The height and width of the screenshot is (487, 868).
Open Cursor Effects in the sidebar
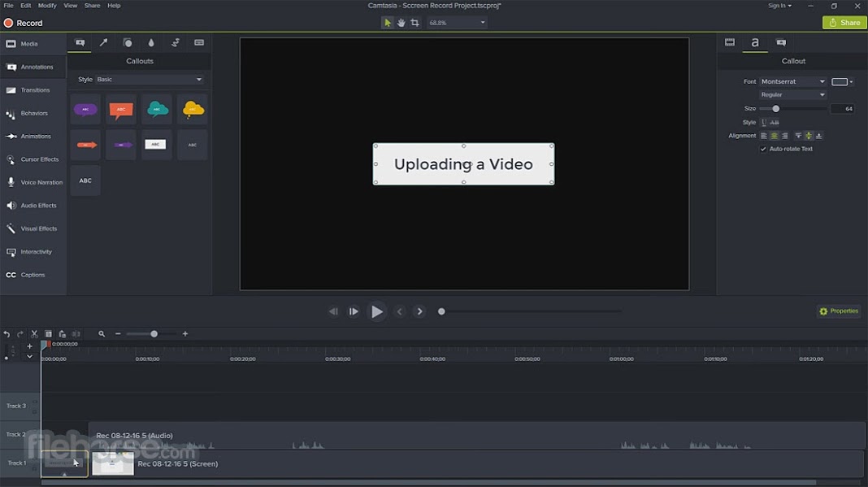pyautogui.click(x=32, y=159)
